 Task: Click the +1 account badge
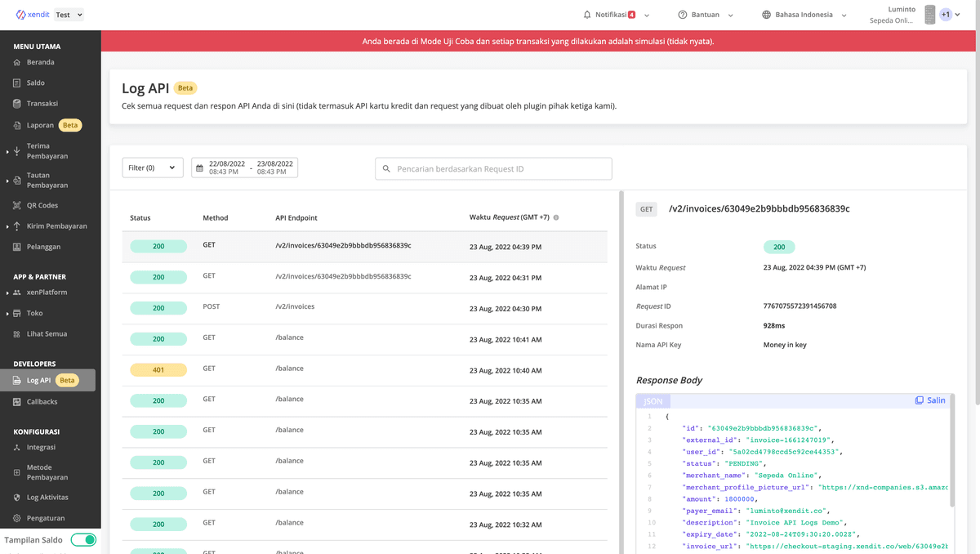(946, 15)
